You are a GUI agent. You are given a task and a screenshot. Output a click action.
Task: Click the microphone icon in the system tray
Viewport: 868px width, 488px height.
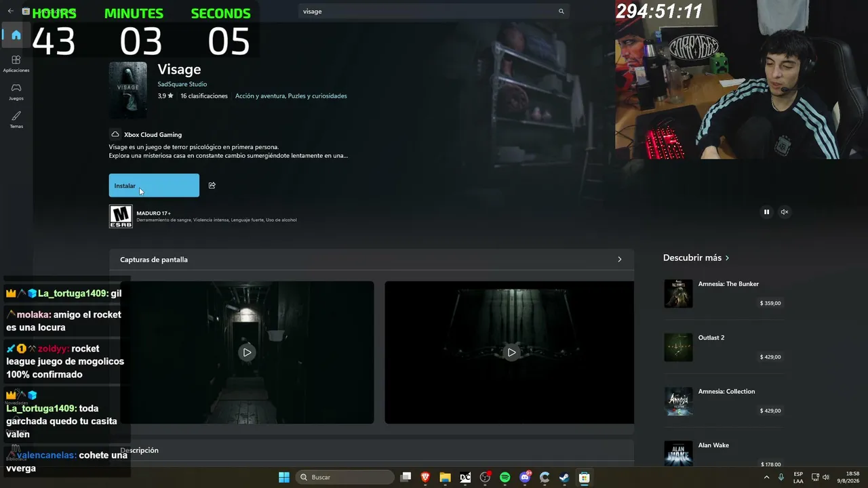click(781, 477)
